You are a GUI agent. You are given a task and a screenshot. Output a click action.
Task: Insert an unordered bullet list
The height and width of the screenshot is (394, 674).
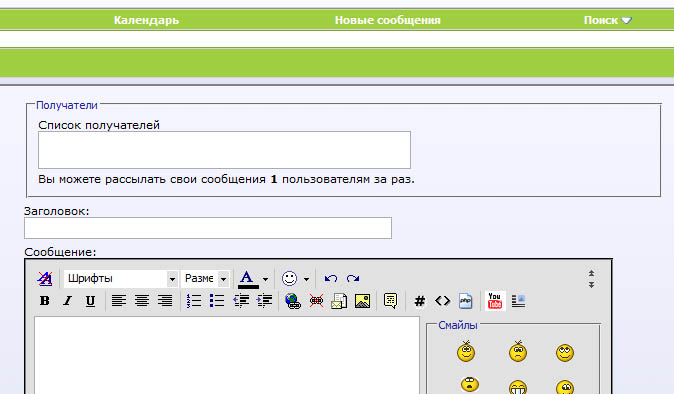tap(217, 301)
